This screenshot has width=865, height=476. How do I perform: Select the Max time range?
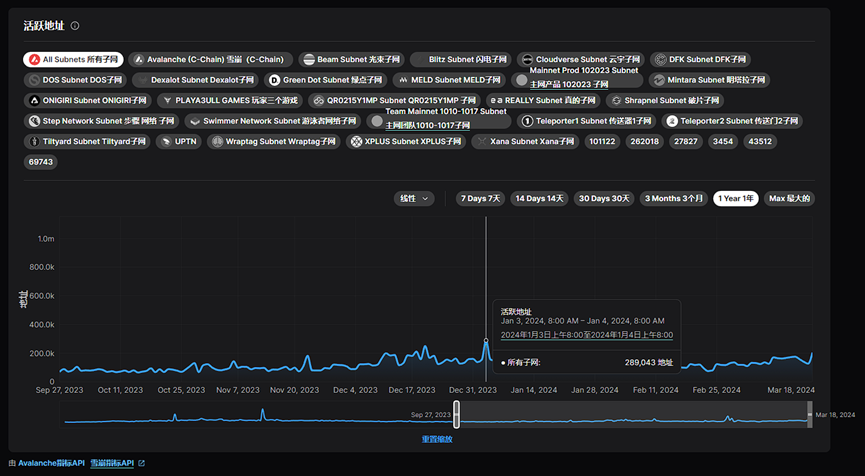[x=789, y=198]
